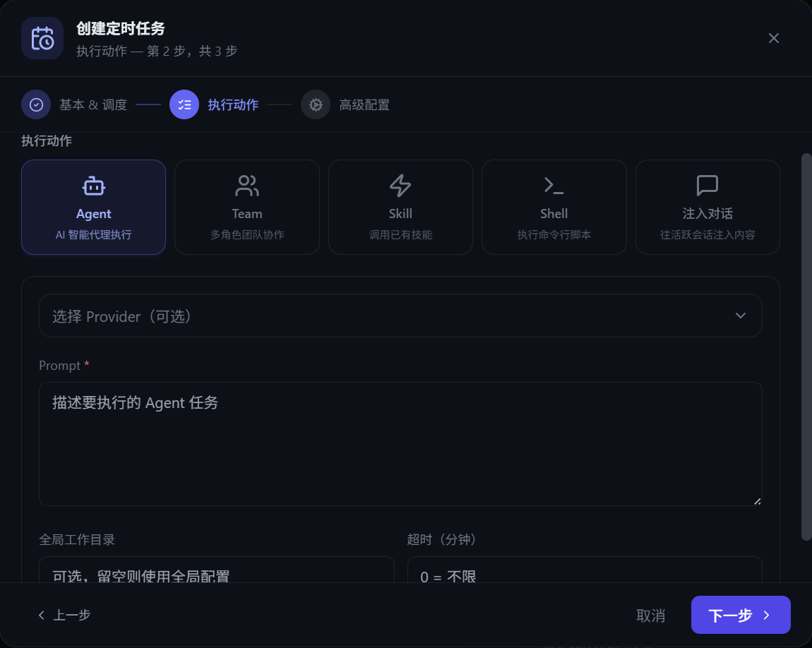This screenshot has height=648, width=812.
Task: Click the back chevron beside 上一步
Action: point(42,615)
